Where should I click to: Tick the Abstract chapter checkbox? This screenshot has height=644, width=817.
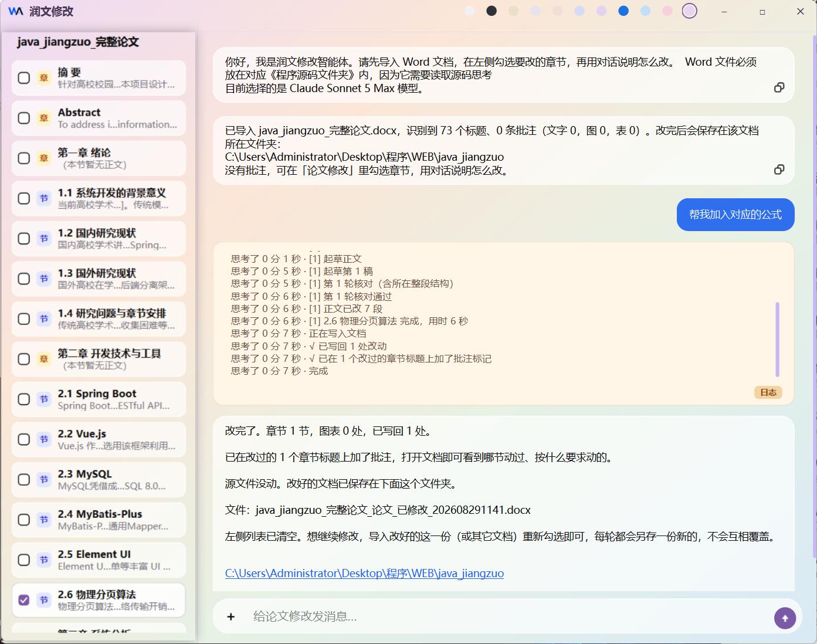click(24, 118)
